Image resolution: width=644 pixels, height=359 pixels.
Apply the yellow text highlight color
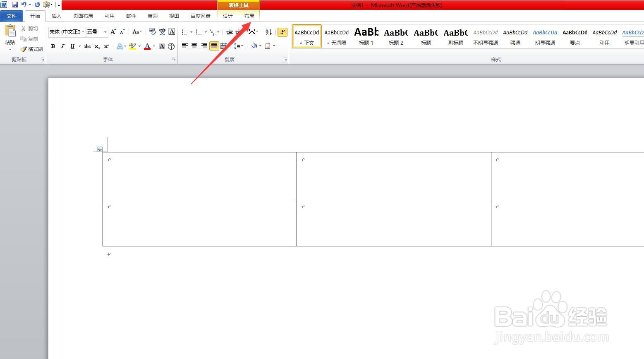tap(132, 46)
